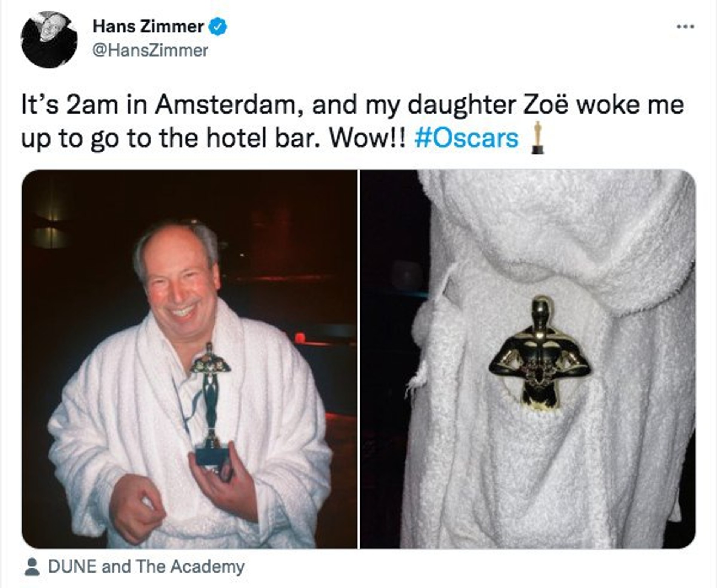Open Hans Zimmer's profile avatar
Viewport: 717px width, 588px height.
[x=49, y=39]
